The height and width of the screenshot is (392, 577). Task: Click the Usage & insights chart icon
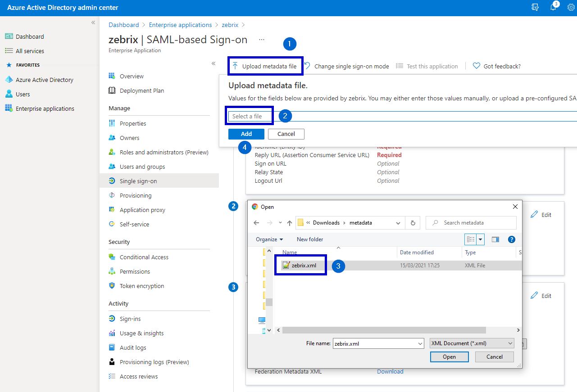[x=112, y=333]
